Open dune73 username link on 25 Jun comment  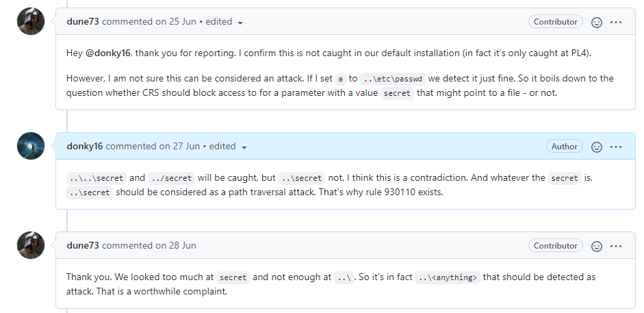coord(83,21)
